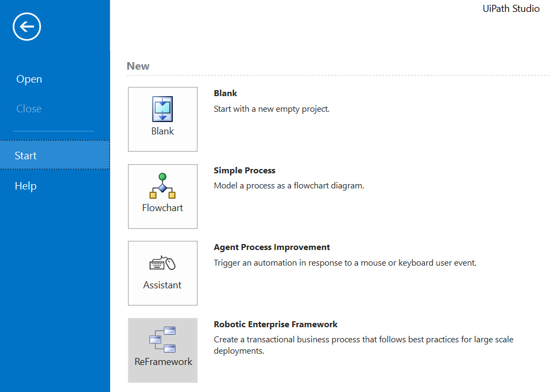Go to the Help sidebar item
555x392 pixels.
tap(26, 186)
